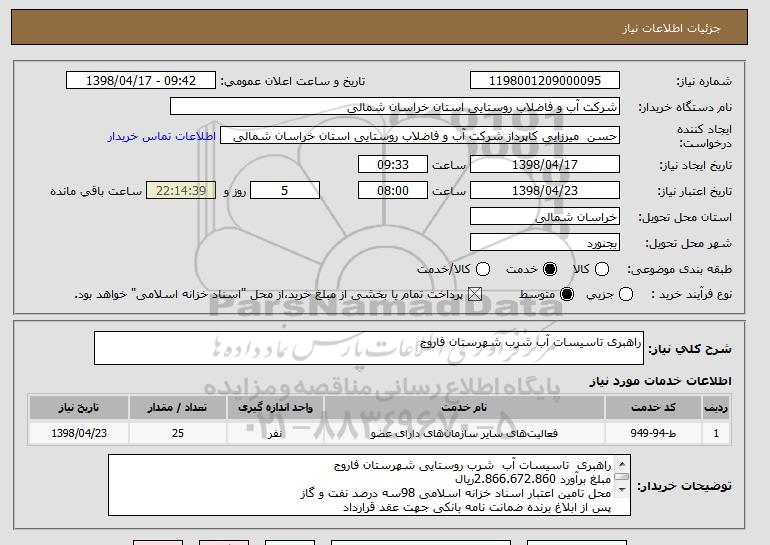Click the request creator field حسن میرزایی
The image size is (770, 545).
click(x=420, y=136)
